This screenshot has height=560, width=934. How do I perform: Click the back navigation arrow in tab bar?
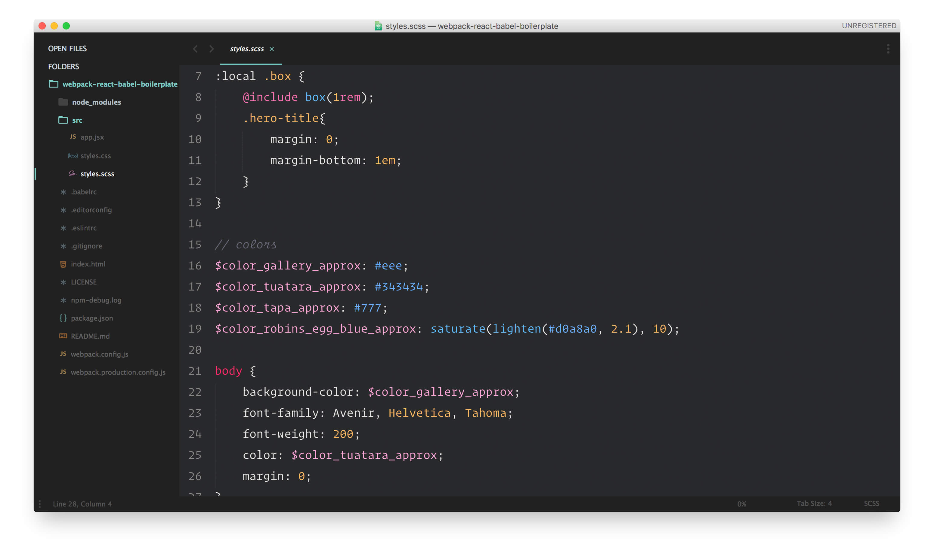click(195, 49)
